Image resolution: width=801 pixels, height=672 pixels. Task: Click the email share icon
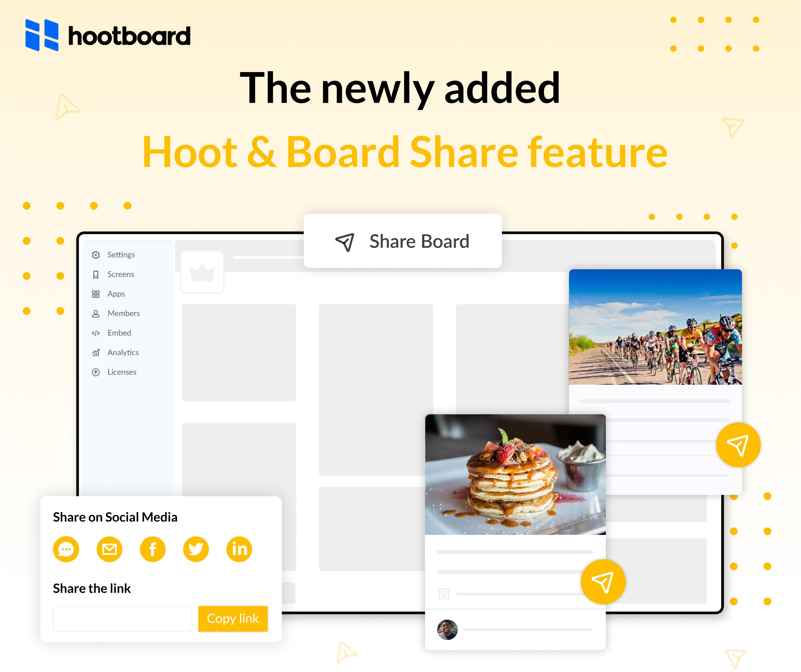[x=109, y=549]
